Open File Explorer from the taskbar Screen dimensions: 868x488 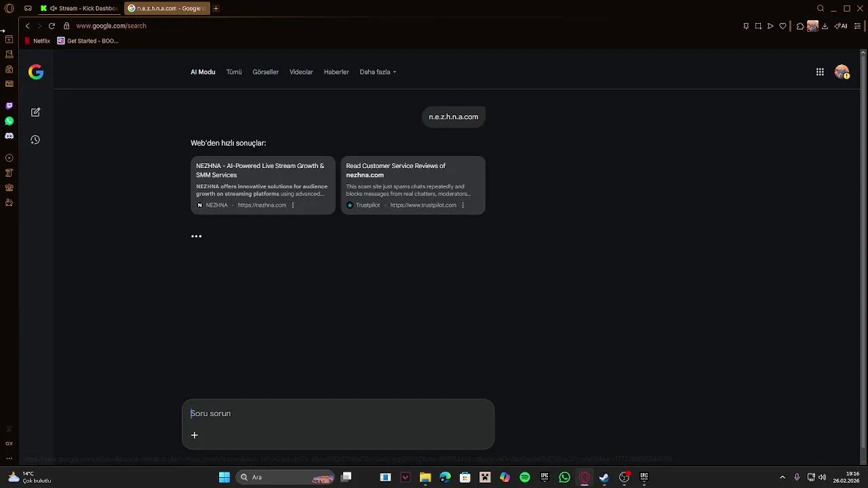pyautogui.click(x=425, y=477)
